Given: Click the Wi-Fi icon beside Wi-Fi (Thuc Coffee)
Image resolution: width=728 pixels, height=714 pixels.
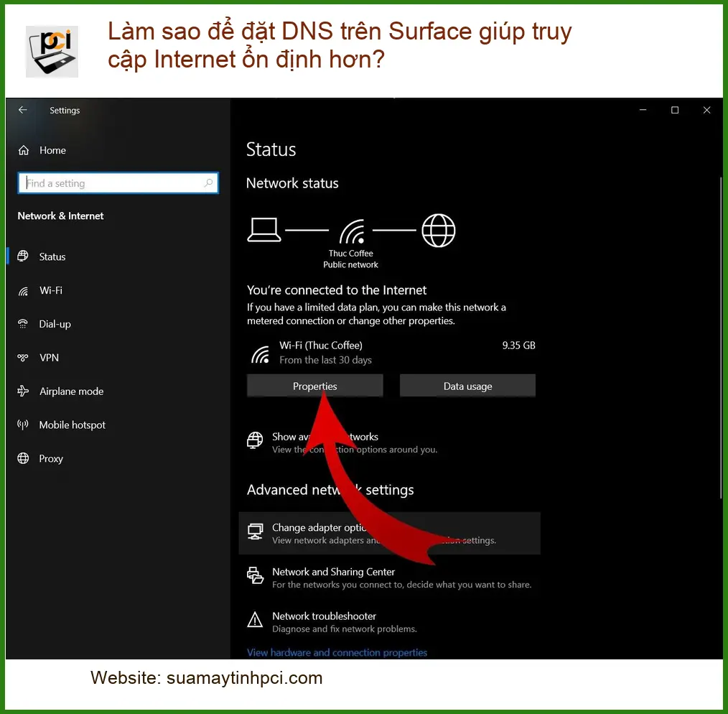Looking at the screenshot, I should click(x=261, y=354).
